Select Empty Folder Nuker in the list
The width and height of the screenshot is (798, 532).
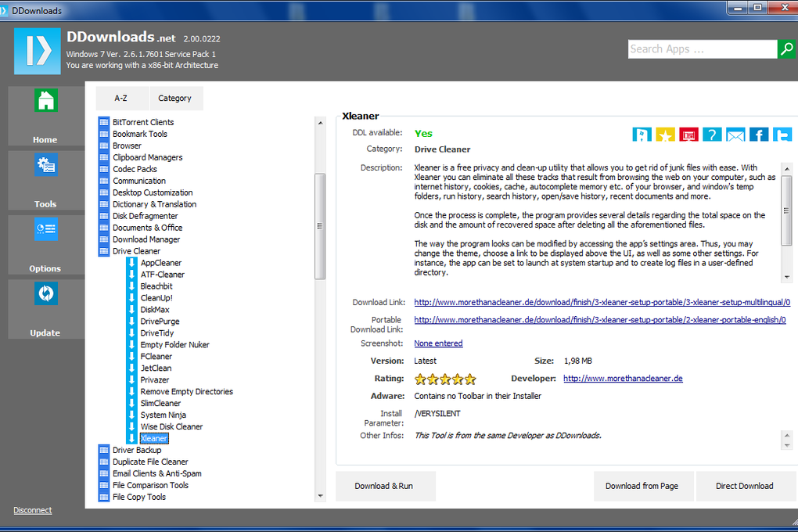click(174, 345)
